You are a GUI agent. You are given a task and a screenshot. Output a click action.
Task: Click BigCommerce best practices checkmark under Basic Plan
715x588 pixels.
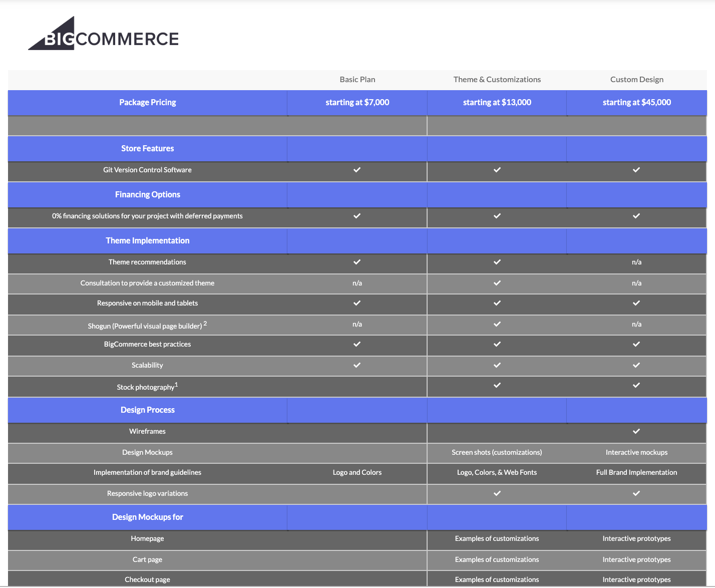[x=357, y=344]
